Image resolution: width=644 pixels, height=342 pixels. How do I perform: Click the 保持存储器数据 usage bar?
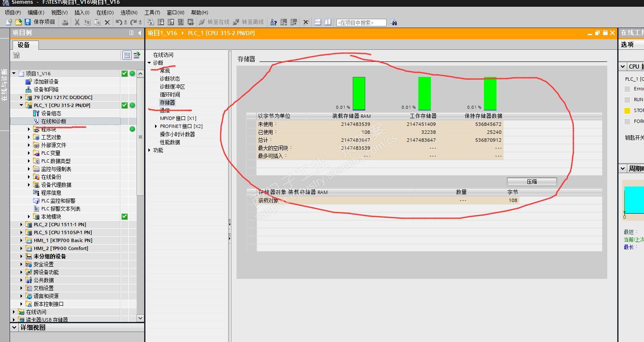coord(490,94)
